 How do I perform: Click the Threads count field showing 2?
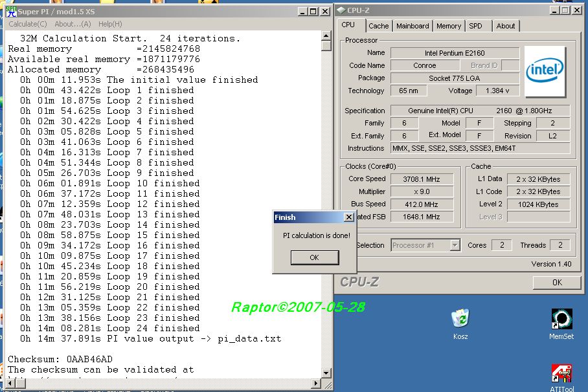tap(560, 245)
